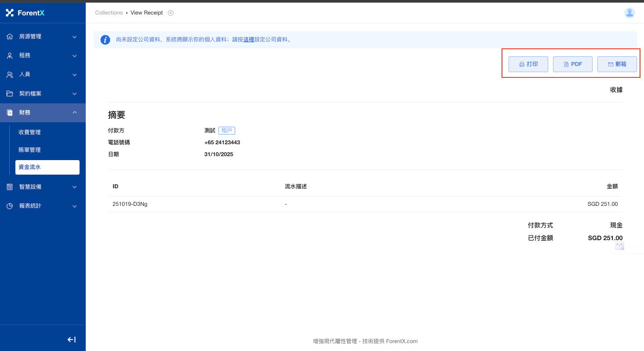Click the ForentX logo icon
Viewport: 644px width, 351px height.
coord(10,13)
